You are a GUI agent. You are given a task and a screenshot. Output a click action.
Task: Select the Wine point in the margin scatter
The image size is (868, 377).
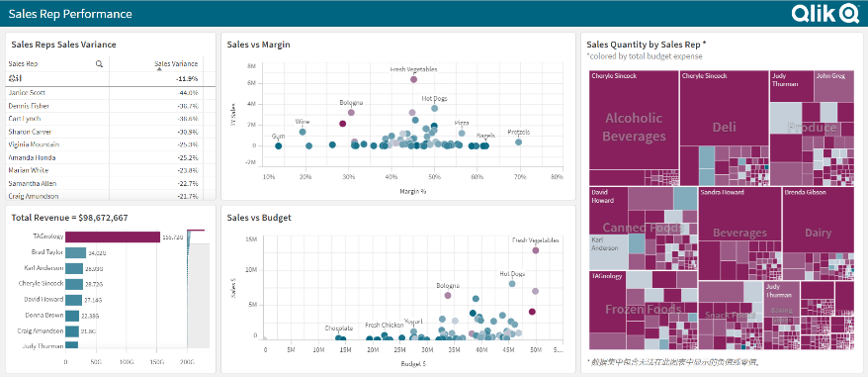pyautogui.click(x=303, y=132)
